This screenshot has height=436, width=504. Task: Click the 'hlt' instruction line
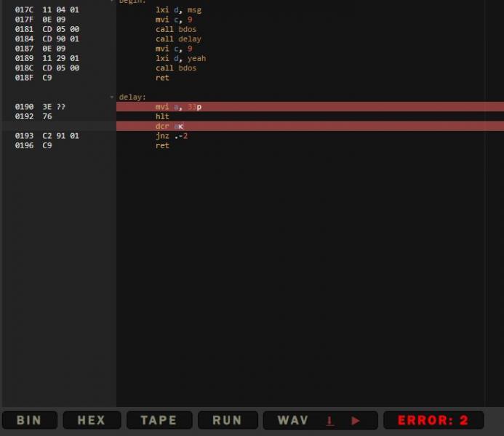point(161,116)
